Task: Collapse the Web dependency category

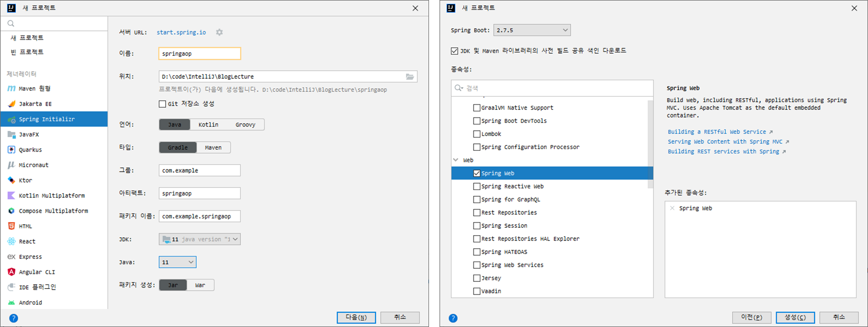Action: (456, 160)
